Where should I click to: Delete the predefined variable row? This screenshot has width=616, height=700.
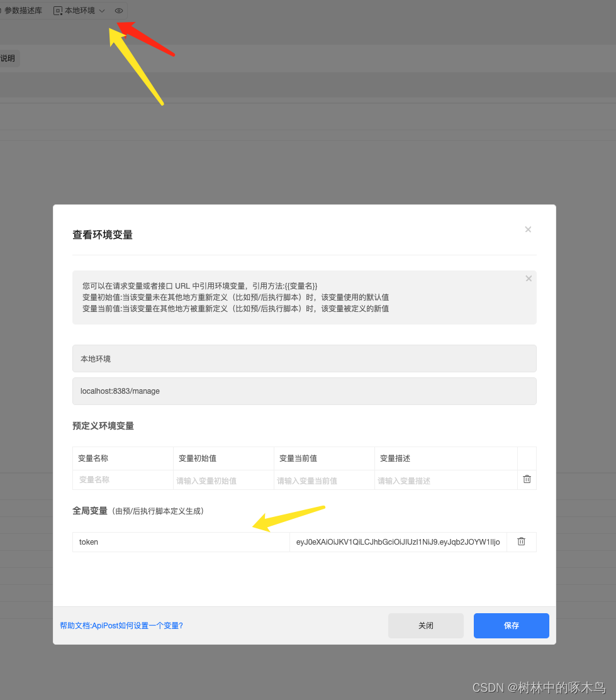point(527,479)
